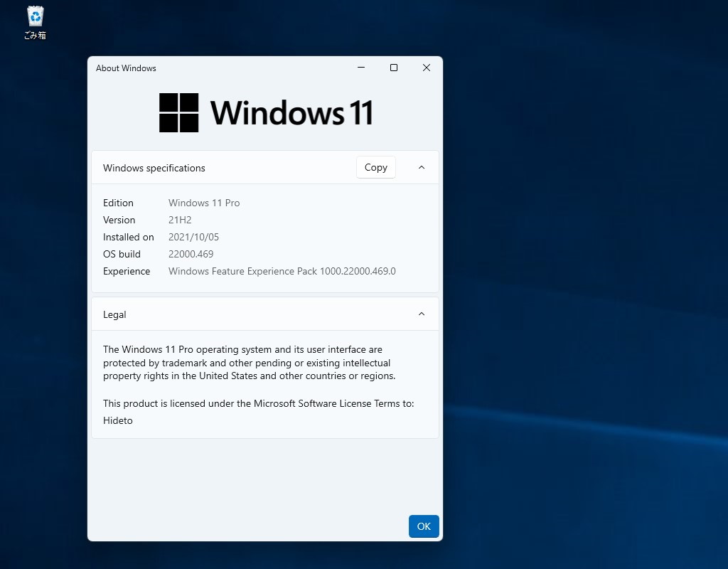Confirm with the OK button
The image size is (728, 569).
click(x=424, y=526)
